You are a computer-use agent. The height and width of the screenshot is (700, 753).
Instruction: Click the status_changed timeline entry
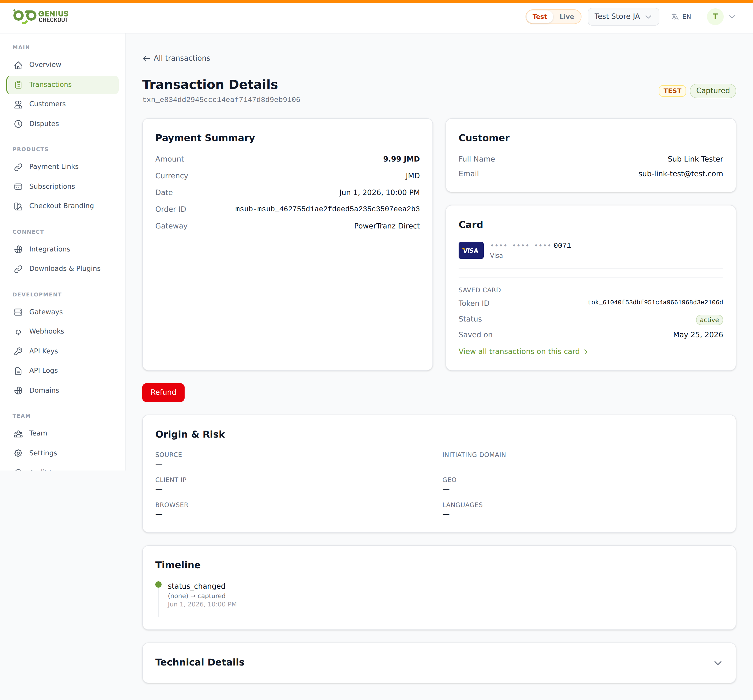pos(197,586)
